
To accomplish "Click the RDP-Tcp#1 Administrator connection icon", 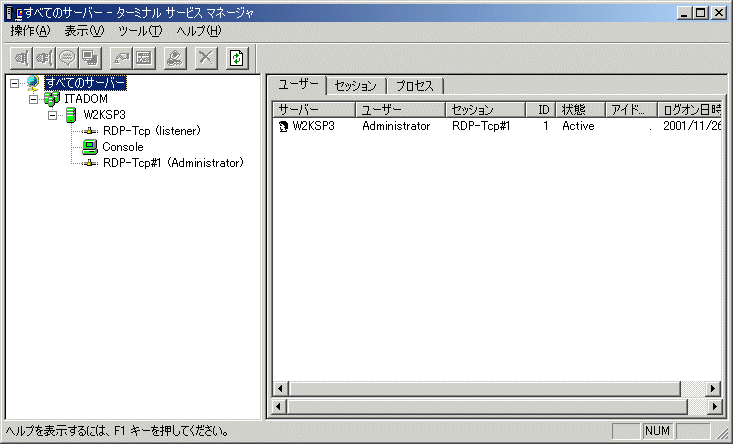I will tap(89, 163).
